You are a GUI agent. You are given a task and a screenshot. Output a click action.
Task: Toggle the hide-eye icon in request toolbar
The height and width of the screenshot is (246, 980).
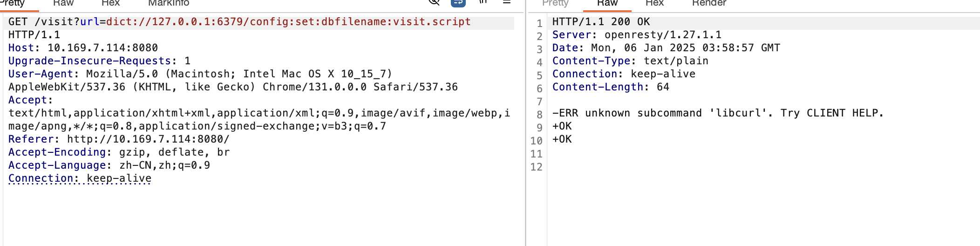pos(434,2)
